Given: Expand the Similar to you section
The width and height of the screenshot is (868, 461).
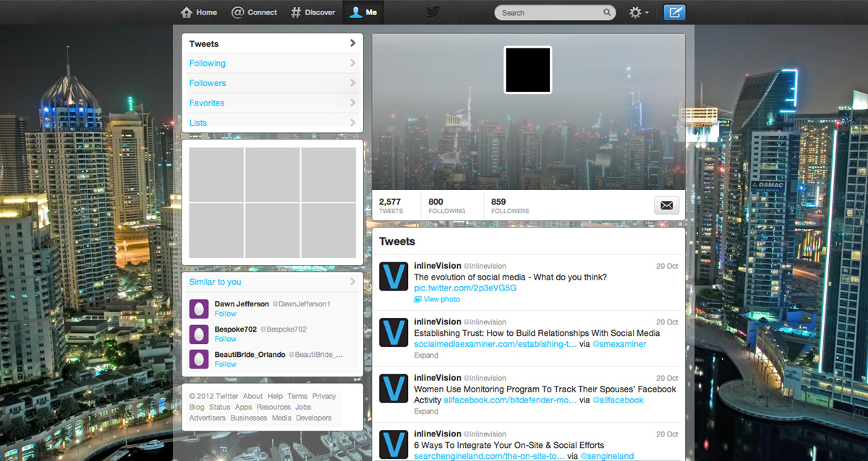Looking at the screenshot, I should [352, 282].
